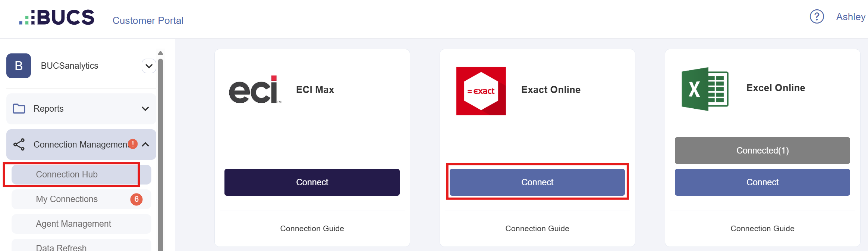Select Connection Hub in sidebar
The image size is (868, 251).
click(x=67, y=174)
